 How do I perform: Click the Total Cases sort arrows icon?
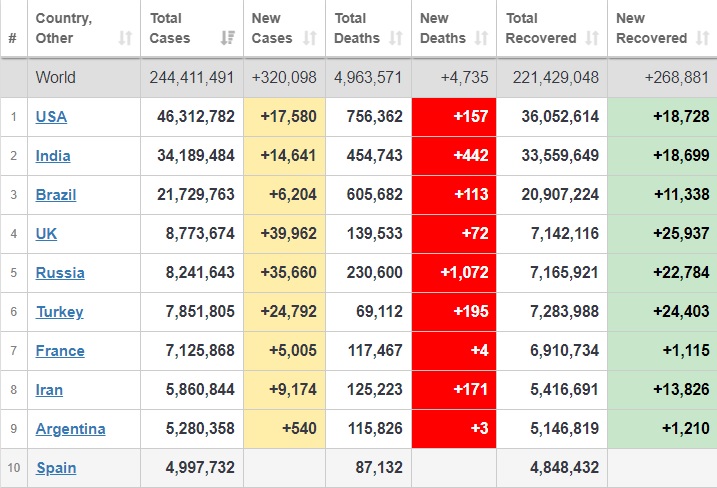coord(226,38)
